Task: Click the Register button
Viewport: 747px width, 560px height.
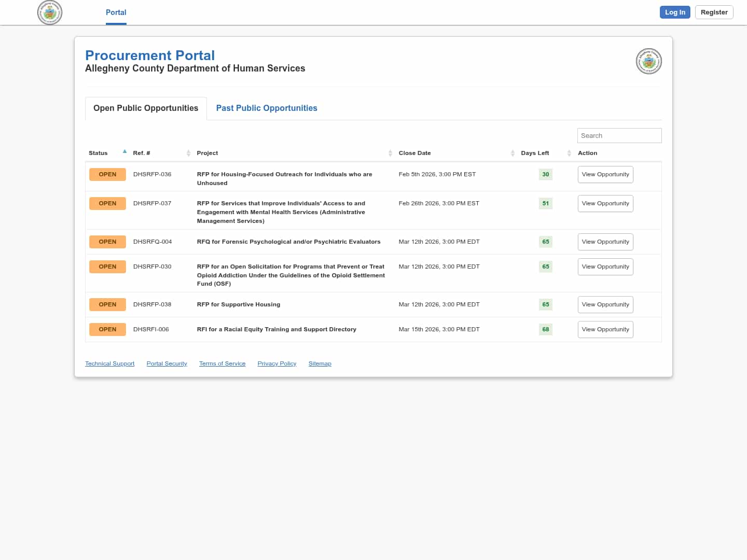Action: pos(714,12)
